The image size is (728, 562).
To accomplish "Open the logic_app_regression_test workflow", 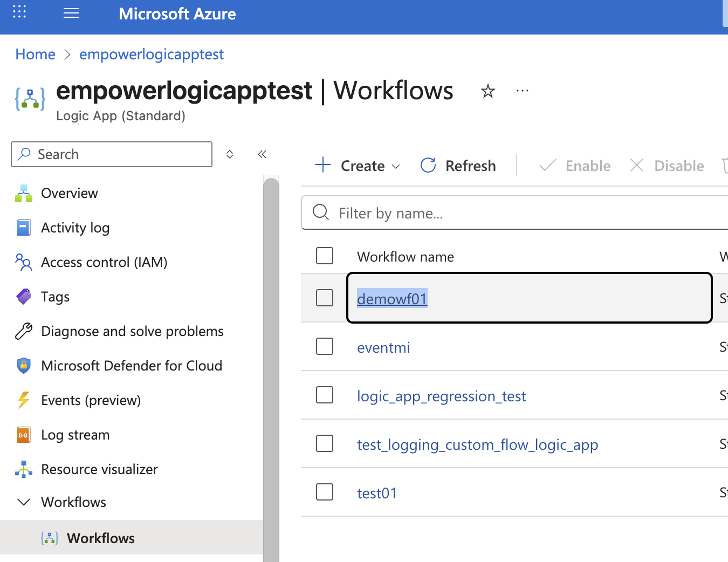I will point(441,396).
